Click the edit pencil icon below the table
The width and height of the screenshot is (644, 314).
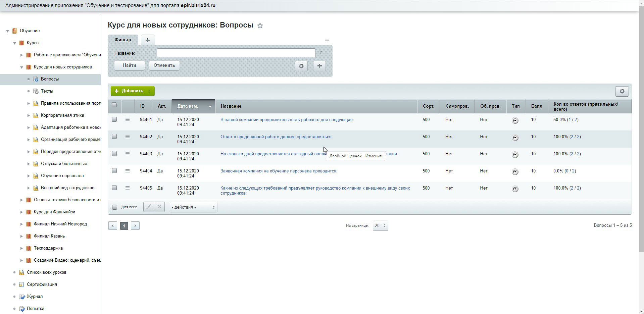click(x=149, y=207)
